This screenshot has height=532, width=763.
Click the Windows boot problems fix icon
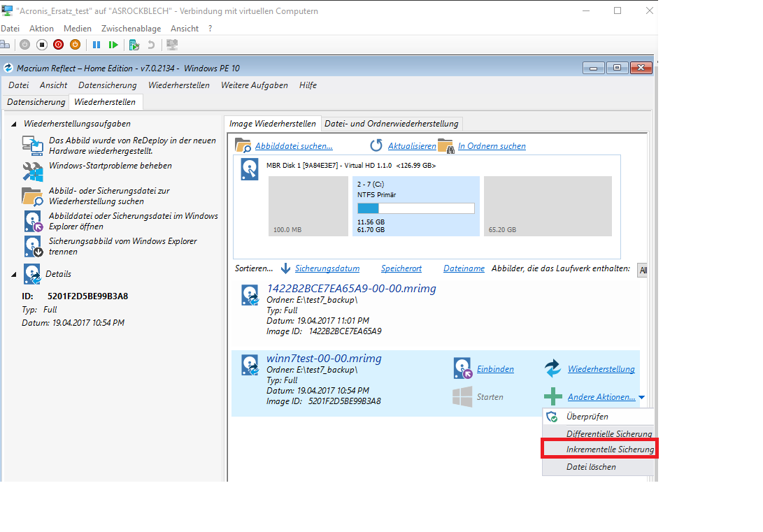33,171
